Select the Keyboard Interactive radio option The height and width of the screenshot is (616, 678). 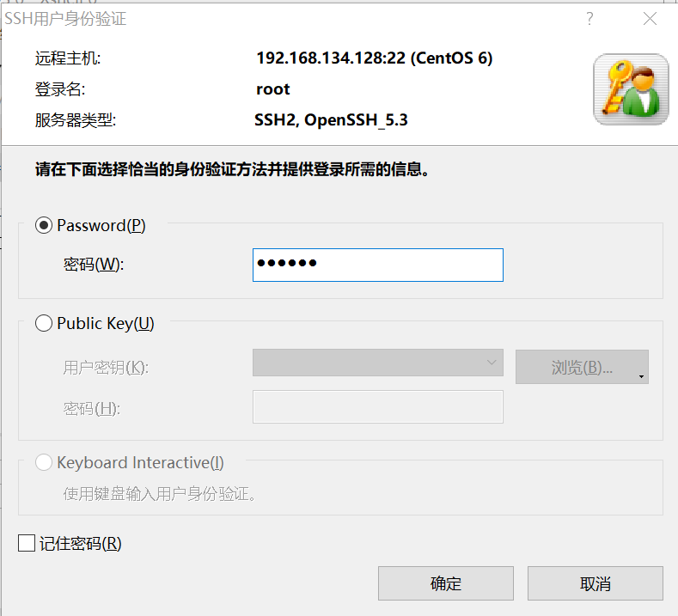pyautogui.click(x=44, y=462)
